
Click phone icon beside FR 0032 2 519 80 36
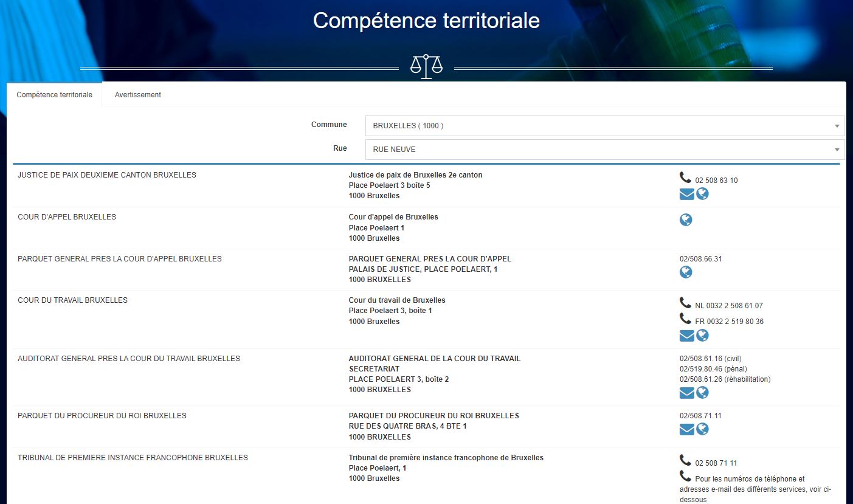(685, 319)
